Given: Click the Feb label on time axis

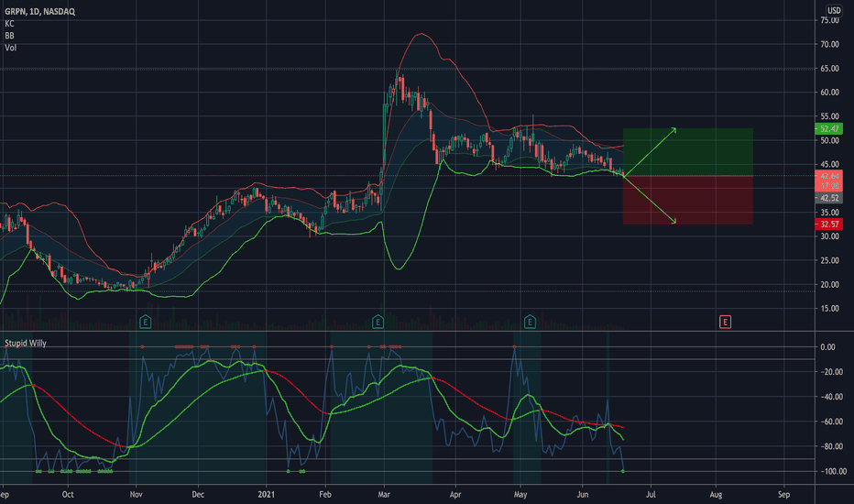Looking at the screenshot, I should point(325,495).
